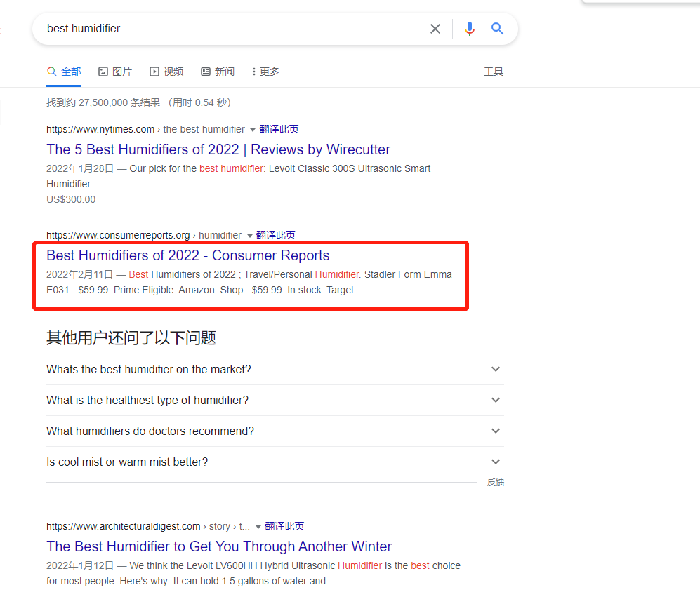Switch to the 新闻 news tab
700x597 pixels.
[x=218, y=72]
